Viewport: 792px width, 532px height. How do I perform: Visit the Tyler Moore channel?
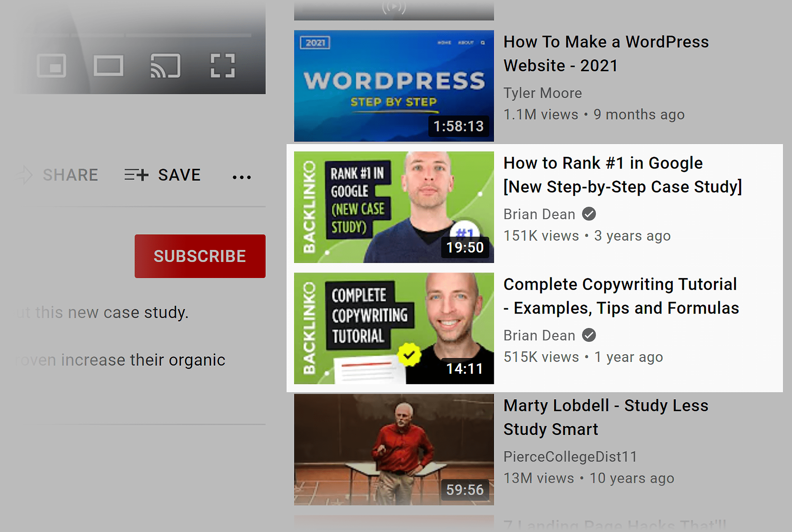(543, 93)
